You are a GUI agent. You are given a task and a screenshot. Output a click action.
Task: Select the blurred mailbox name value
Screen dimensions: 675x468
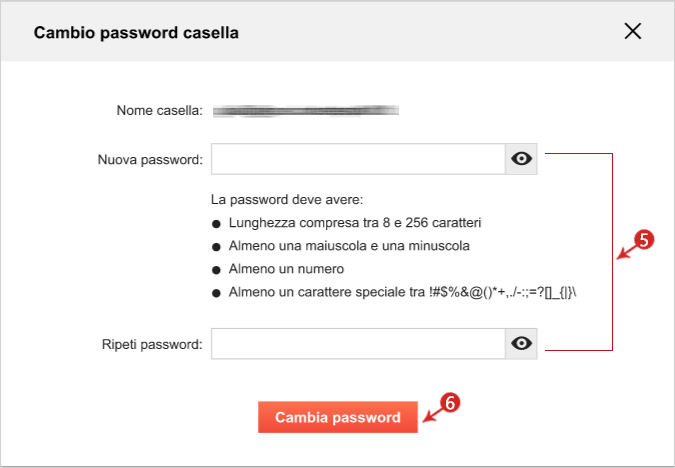[x=306, y=111]
